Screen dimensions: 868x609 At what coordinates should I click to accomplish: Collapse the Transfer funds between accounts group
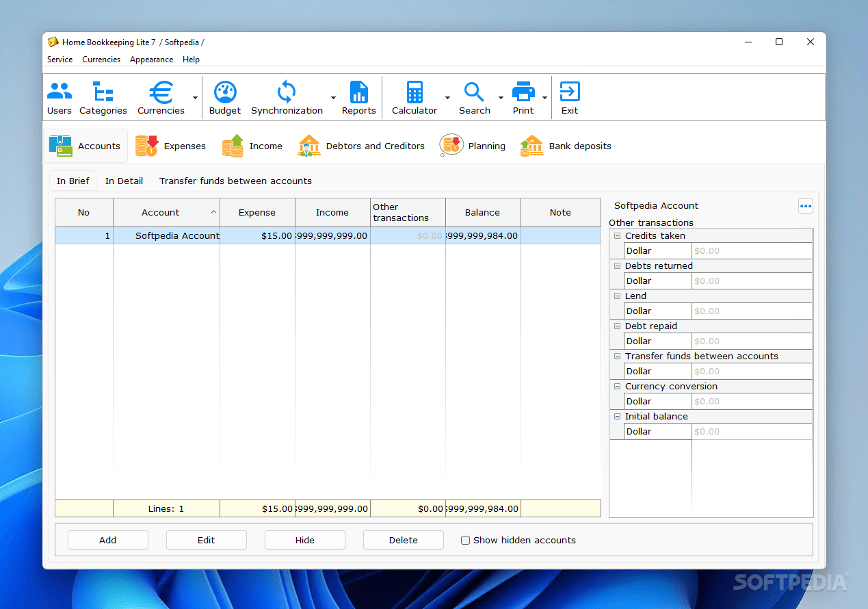pos(617,356)
